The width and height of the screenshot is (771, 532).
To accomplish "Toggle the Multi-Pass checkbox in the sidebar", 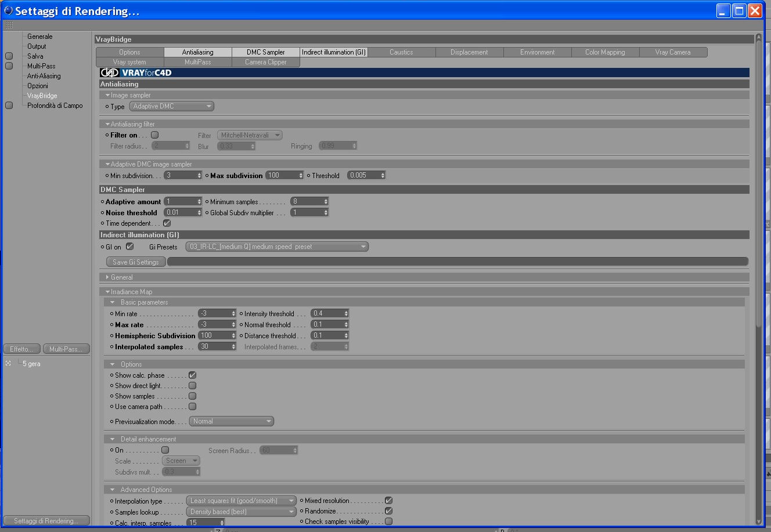I will coord(9,66).
